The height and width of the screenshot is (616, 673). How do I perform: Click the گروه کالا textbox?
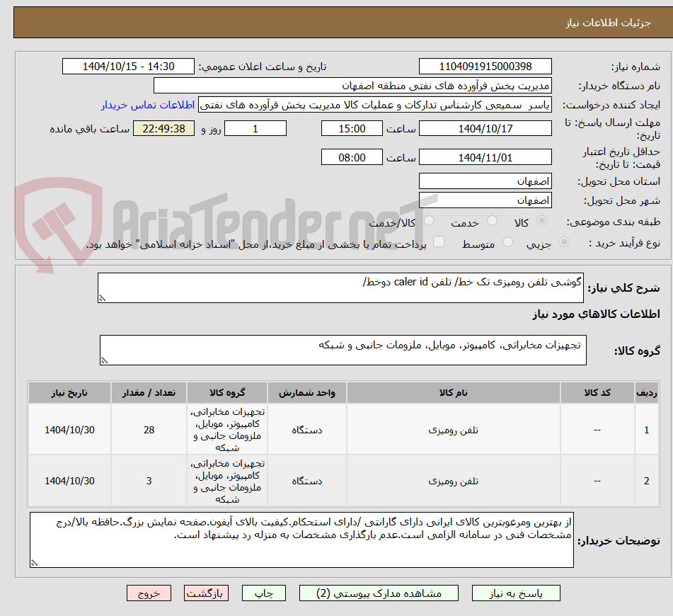[343, 350]
